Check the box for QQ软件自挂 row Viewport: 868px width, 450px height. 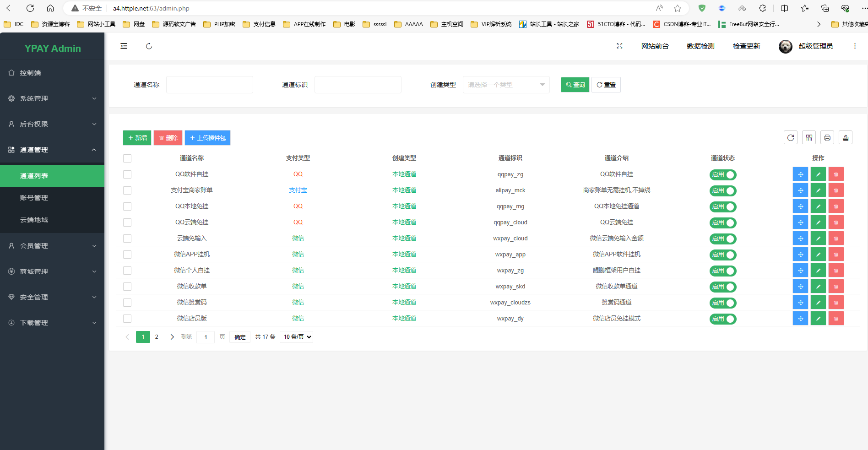coord(127,174)
